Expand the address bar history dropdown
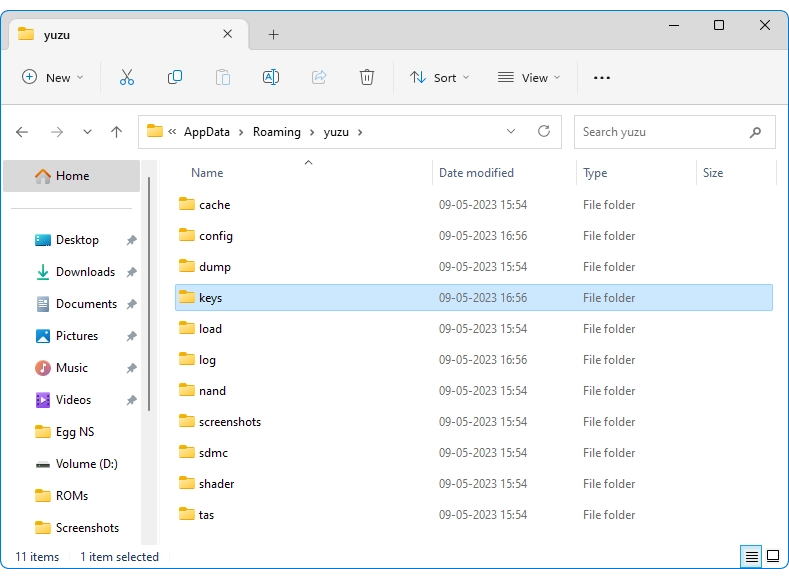Image resolution: width=789 pixels, height=579 pixels. click(511, 131)
